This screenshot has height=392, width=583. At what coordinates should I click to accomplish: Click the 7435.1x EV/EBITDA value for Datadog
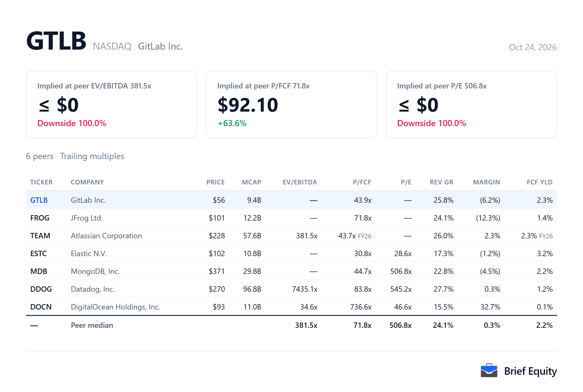(x=305, y=289)
